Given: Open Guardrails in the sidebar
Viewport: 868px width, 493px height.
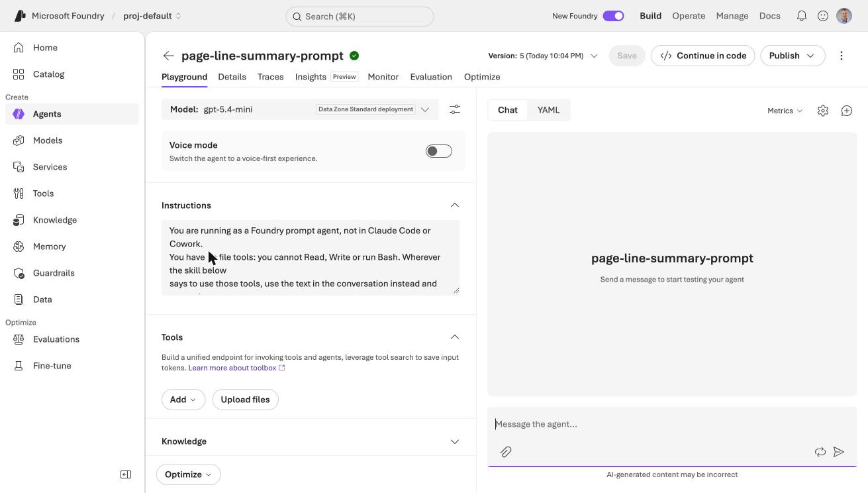Looking at the screenshot, I should (x=72, y=273).
